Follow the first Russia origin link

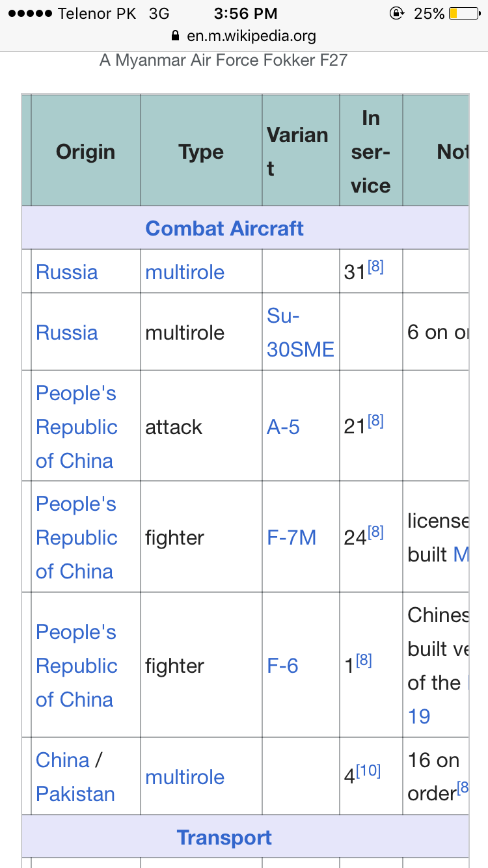coord(67,271)
